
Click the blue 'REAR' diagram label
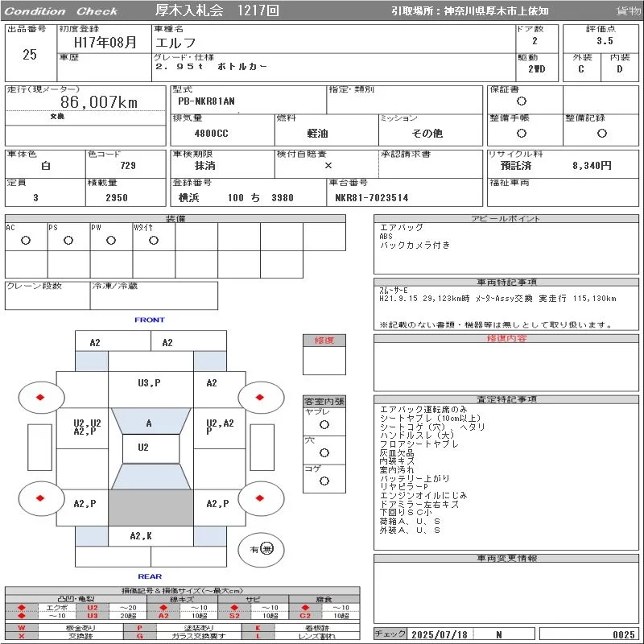150,576
